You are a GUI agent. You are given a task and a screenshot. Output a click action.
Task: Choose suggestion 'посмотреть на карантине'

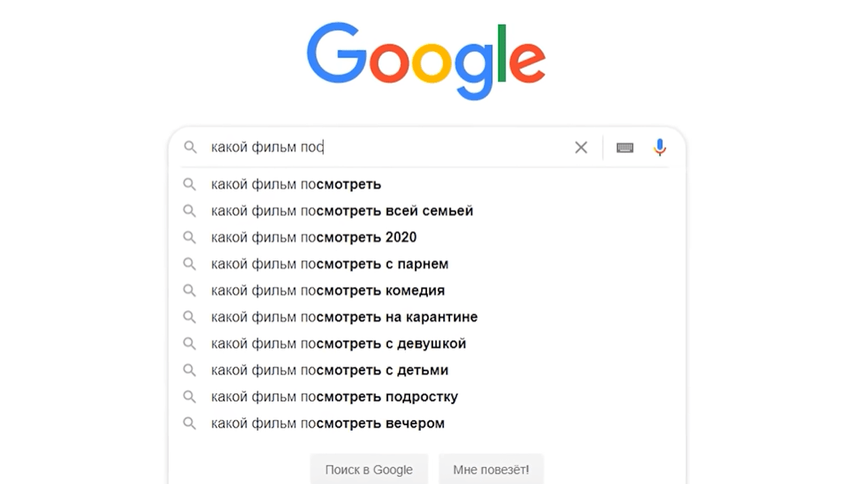tap(344, 317)
